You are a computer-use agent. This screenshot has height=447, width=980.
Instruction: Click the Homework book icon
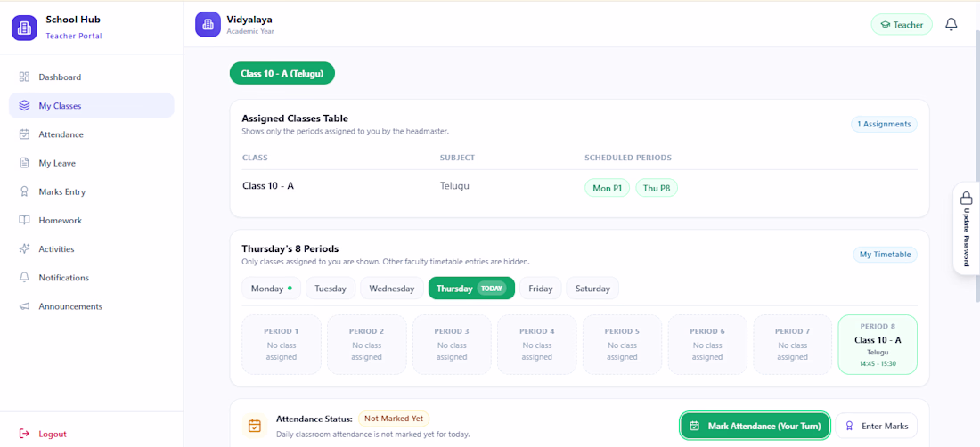[24, 220]
